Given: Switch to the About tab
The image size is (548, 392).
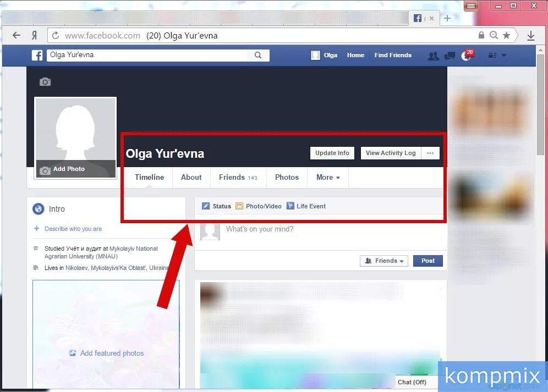Looking at the screenshot, I should click(191, 178).
